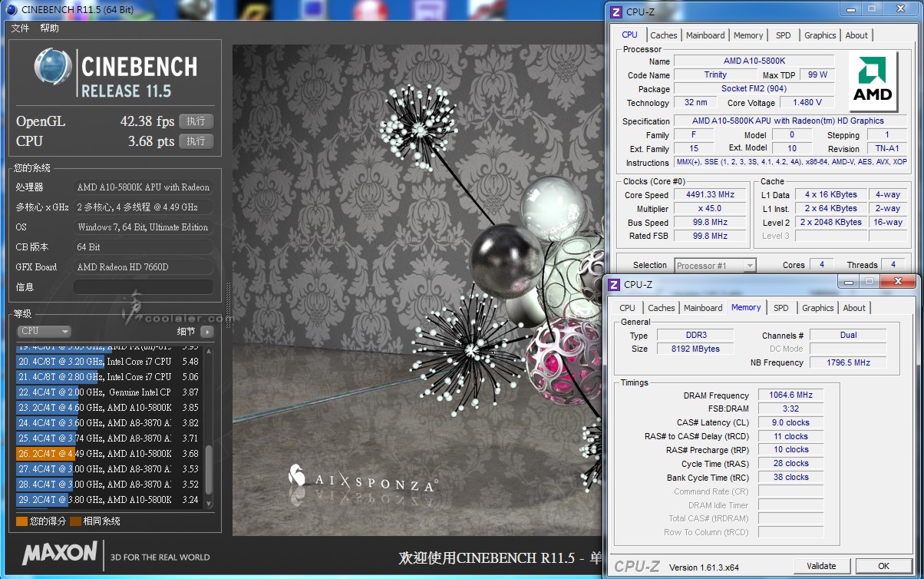Screen dimensions: 924x579
Task: Select the Memory tab in front CPU-Z window
Action: [x=746, y=307]
